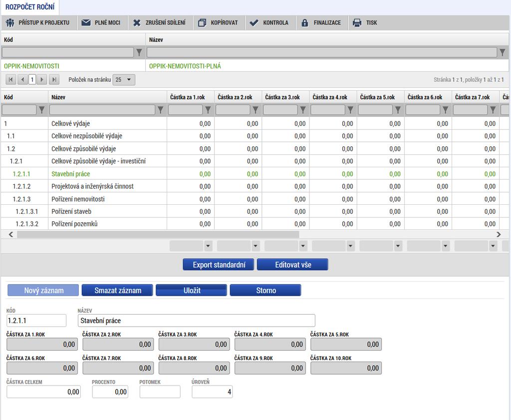
Task: Go to previous page of results
Action: tap(22, 79)
